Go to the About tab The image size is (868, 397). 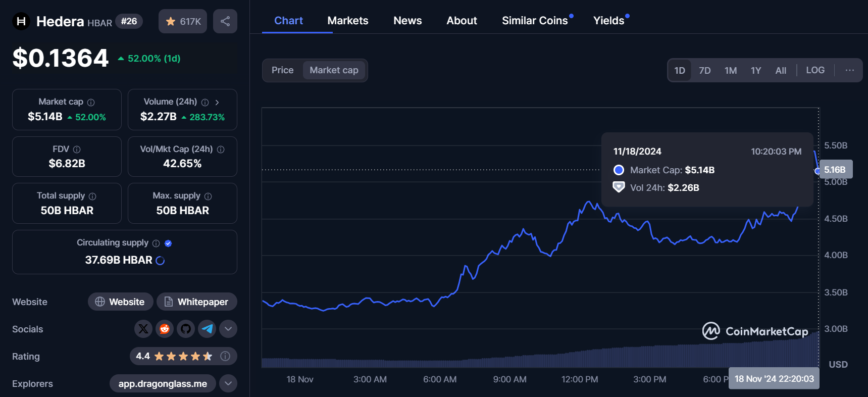pyautogui.click(x=462, y=21)
